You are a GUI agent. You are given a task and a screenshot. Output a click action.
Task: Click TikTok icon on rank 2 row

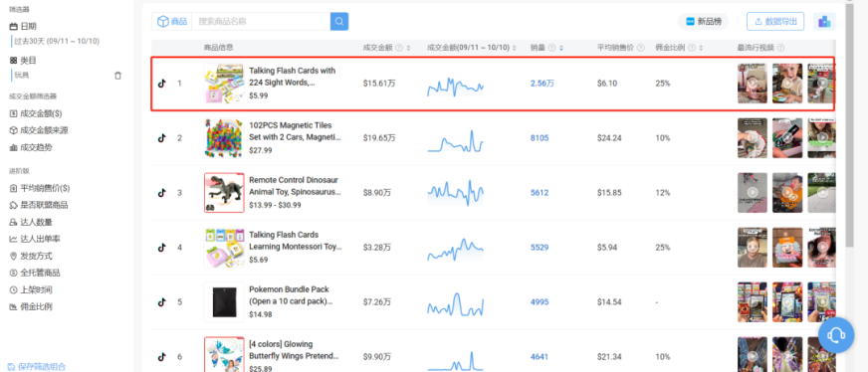(x=161, y=138)
